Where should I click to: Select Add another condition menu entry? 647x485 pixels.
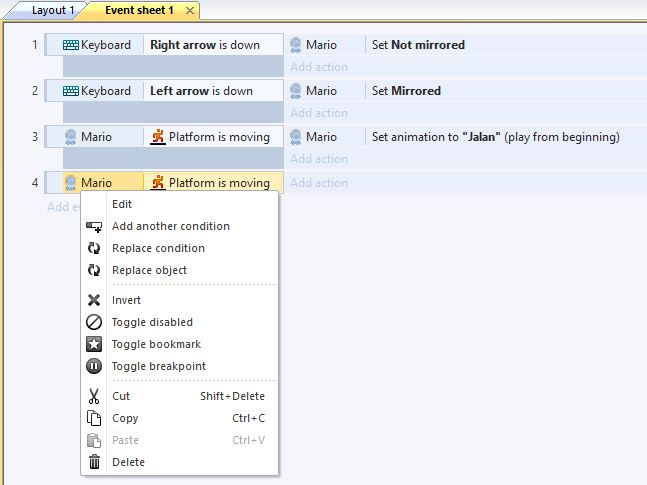click(170, 226)
